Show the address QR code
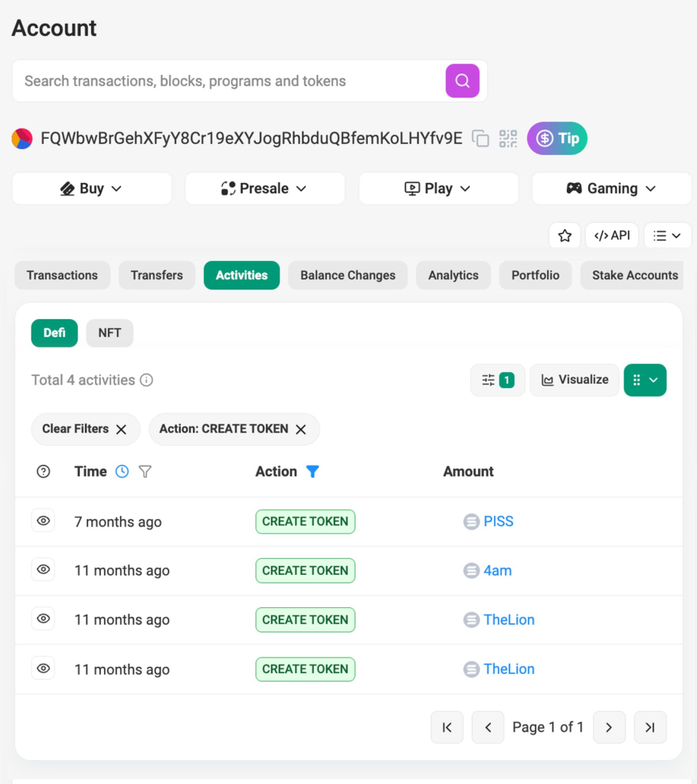 click(508, 139)
